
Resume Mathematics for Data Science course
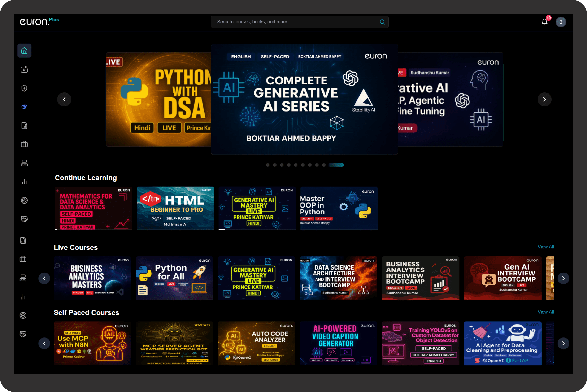[x=94, y=209]
